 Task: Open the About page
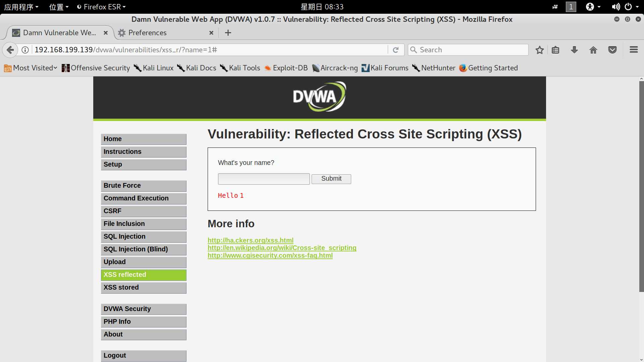[x=144, y=335]
